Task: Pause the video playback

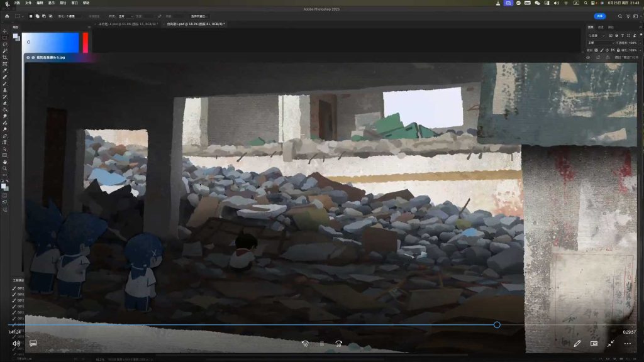Action: (x=322, y=344)
